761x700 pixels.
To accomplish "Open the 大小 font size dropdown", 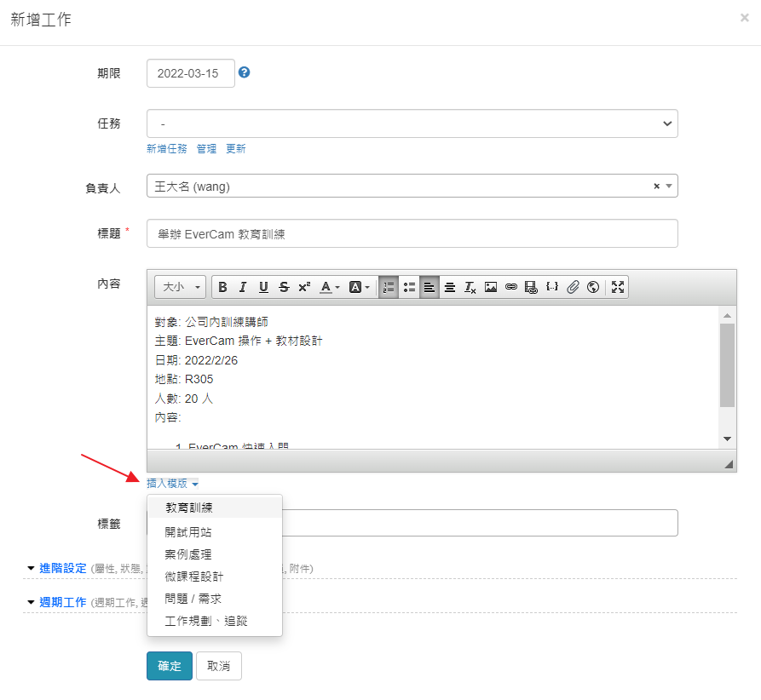I will tap(180, 287).
